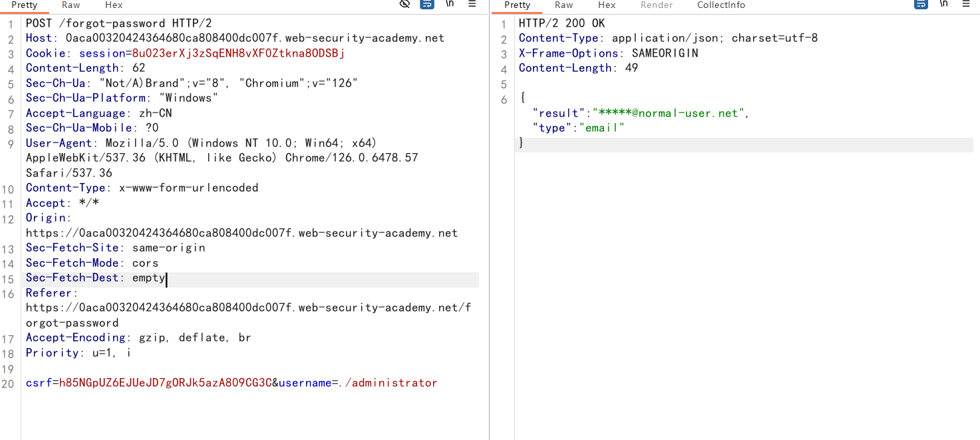
Task: Open the CollectInfo tab in the response pane
Action: (x=721, y=5)
